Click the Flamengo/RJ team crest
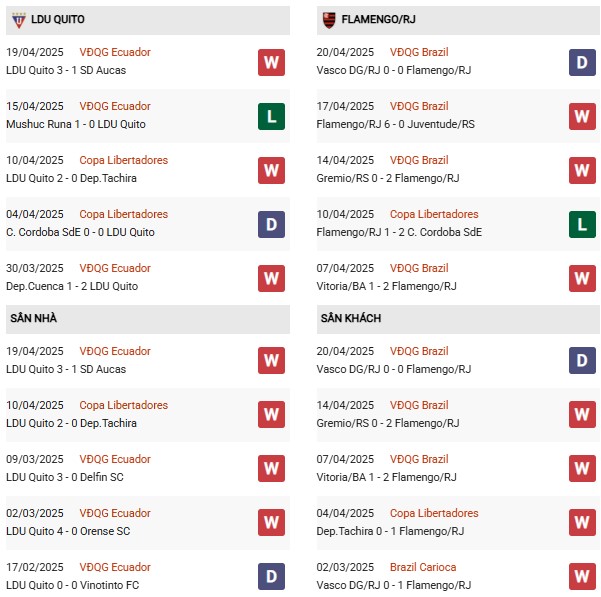The height and width of the screenshot is (597, 601). [x=329, y=19]
